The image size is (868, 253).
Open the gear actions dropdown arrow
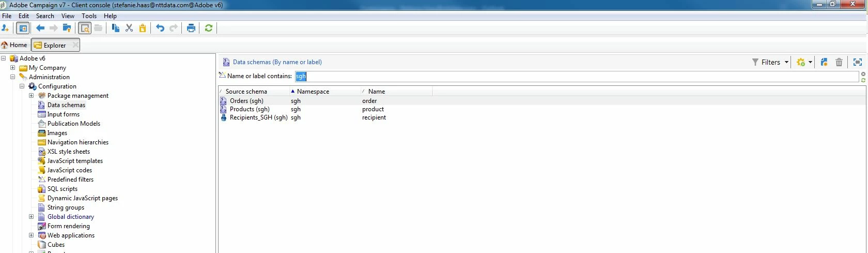point(810,62)
